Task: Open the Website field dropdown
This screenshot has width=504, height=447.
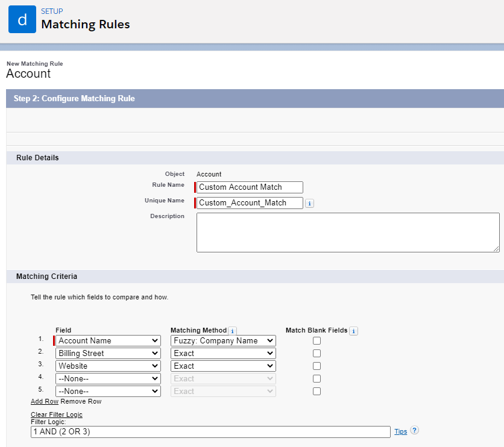Action: (x=109, y=366)
